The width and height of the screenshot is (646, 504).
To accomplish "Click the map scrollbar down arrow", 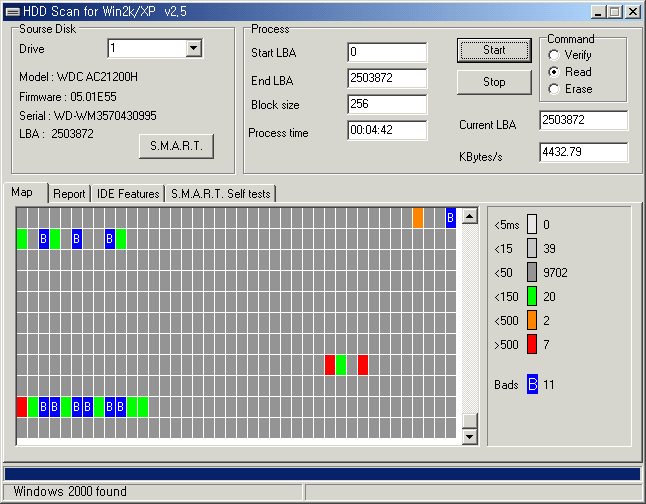I will [470, 436].
